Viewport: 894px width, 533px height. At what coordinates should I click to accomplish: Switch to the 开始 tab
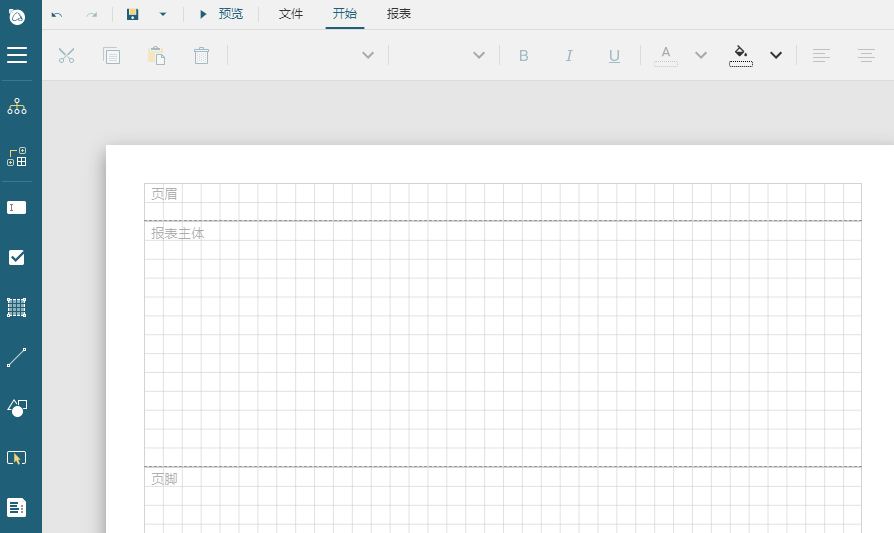click(x=344, y=14)
